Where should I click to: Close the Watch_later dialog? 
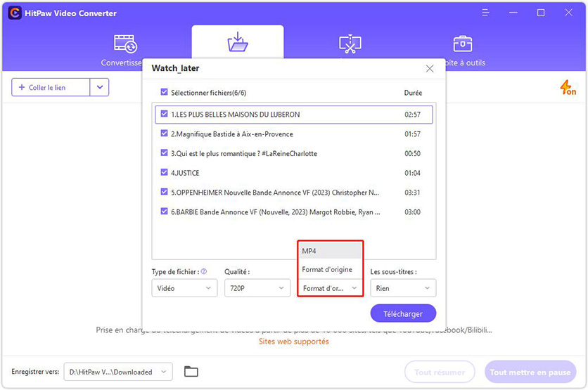(x=430, y=69)
